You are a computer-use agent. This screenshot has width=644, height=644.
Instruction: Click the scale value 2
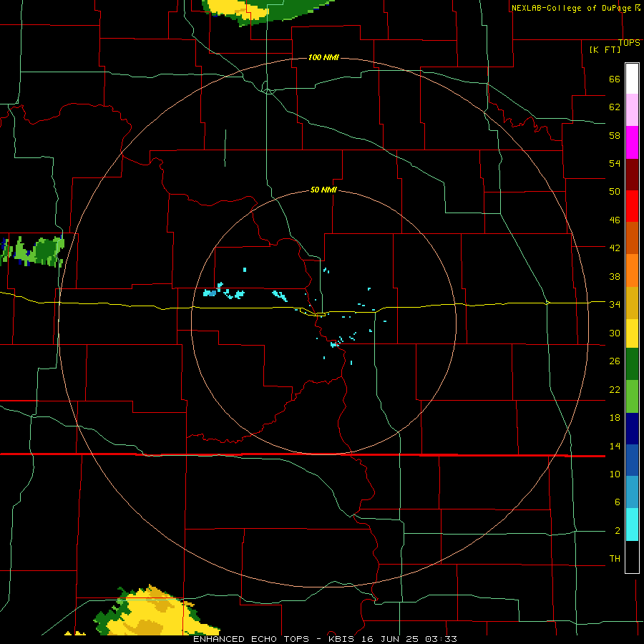tap(617, 530)
